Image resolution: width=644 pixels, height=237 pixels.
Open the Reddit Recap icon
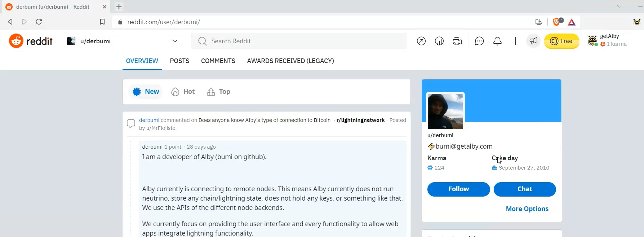click(x=439, y=41)
